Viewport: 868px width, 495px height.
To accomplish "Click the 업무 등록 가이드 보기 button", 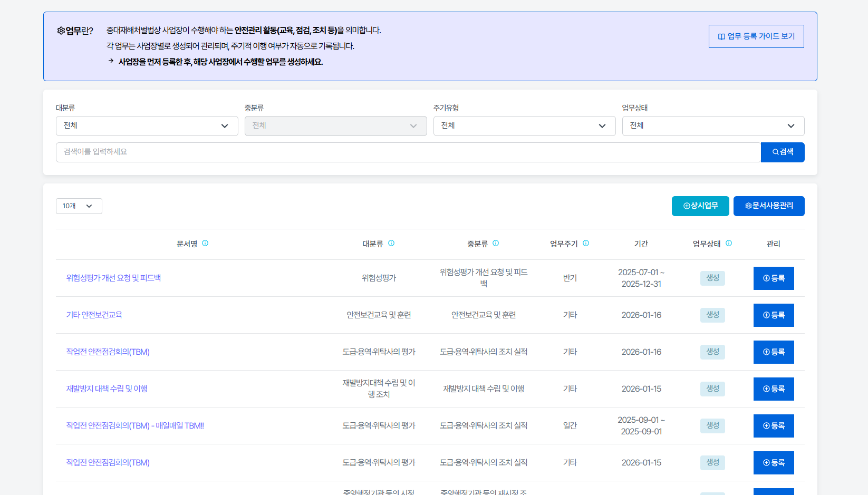I will [756, 36].
